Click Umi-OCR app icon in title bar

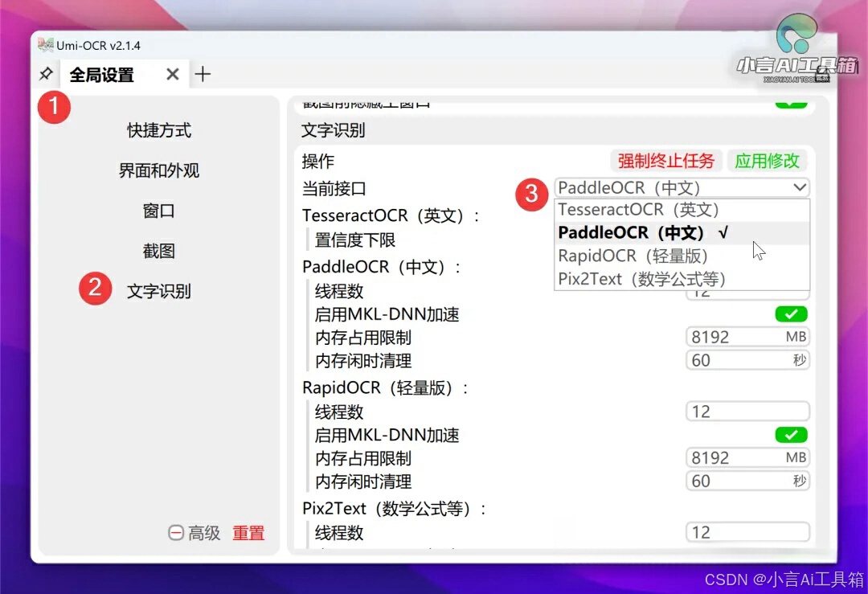pyautogui.click(x=45, y=45)
